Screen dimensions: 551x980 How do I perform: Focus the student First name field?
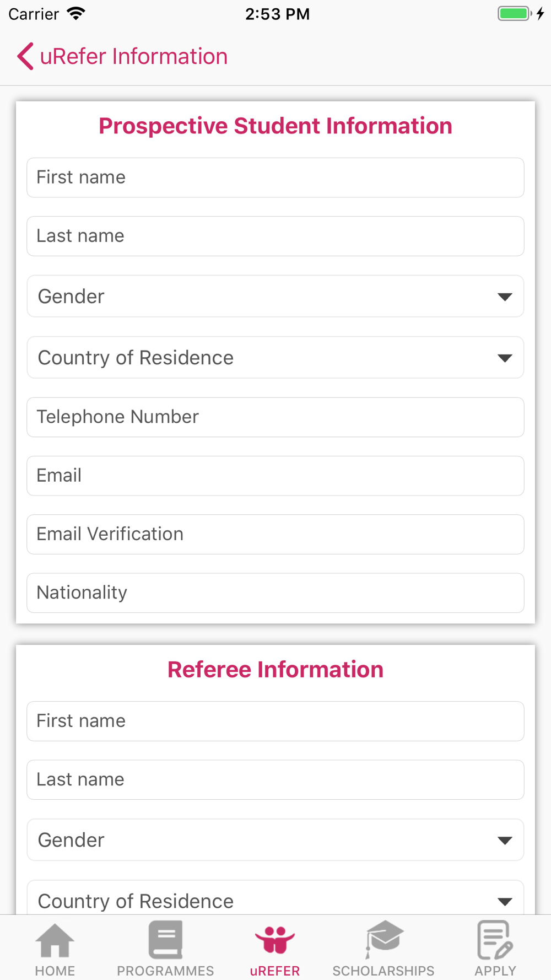pyautogui.click(x=275, y=177)
